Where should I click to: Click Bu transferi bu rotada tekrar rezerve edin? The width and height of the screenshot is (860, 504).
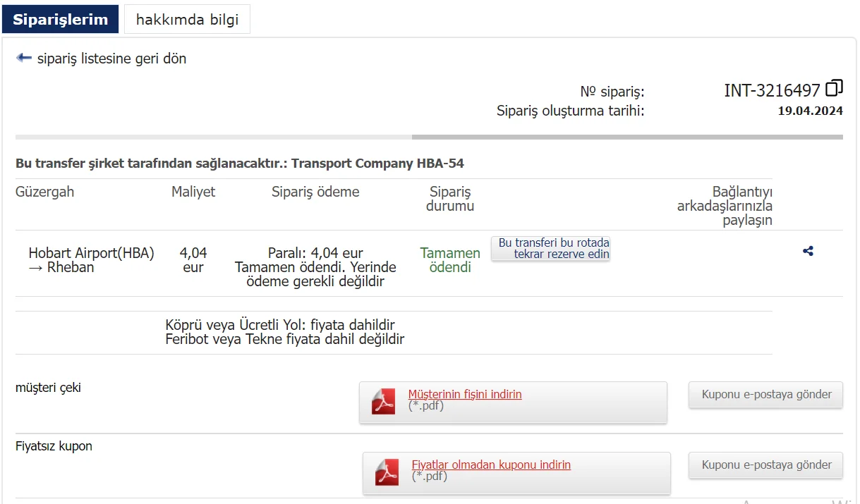[x=551, y=248]
